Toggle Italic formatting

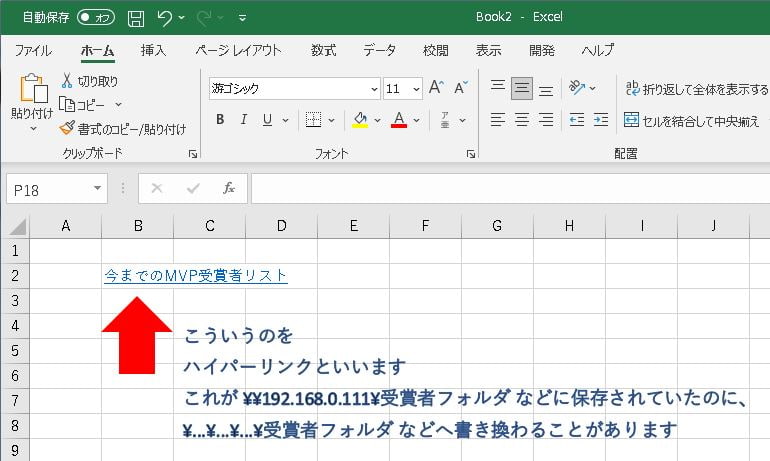coord(244,119)
